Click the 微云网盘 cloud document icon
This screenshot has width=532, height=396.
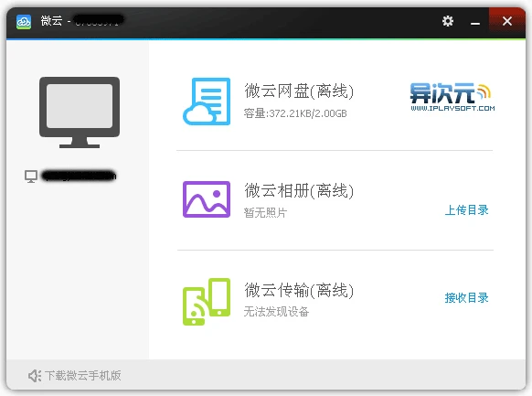coord(207,102)
